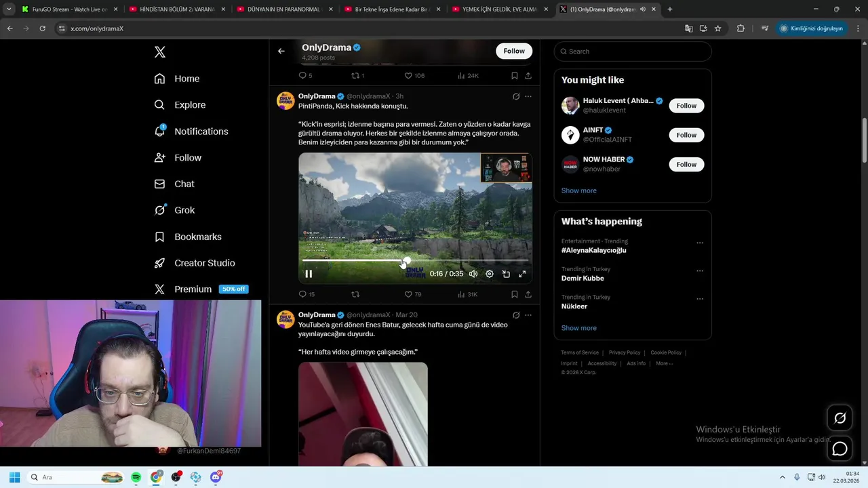The width and height of the screenshot is (868, 488).
Task: Open Grok icon on the PintiPanda post
Action: tap(516, 96)
